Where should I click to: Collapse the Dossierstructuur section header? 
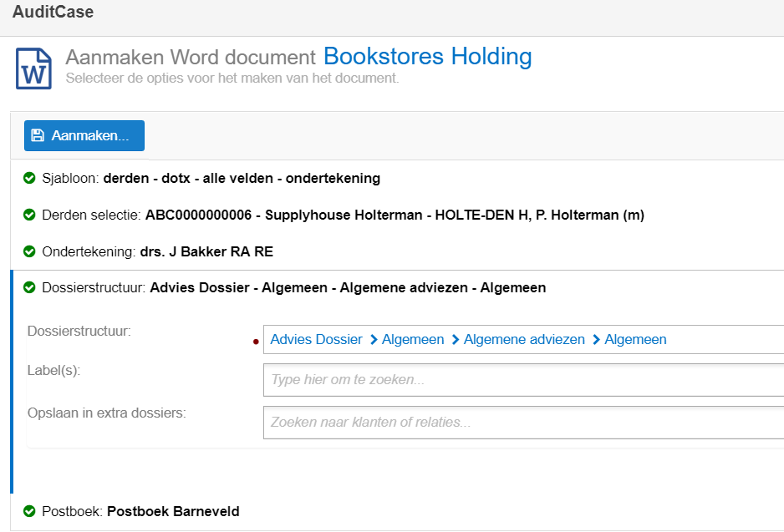[x=398, y=288]
